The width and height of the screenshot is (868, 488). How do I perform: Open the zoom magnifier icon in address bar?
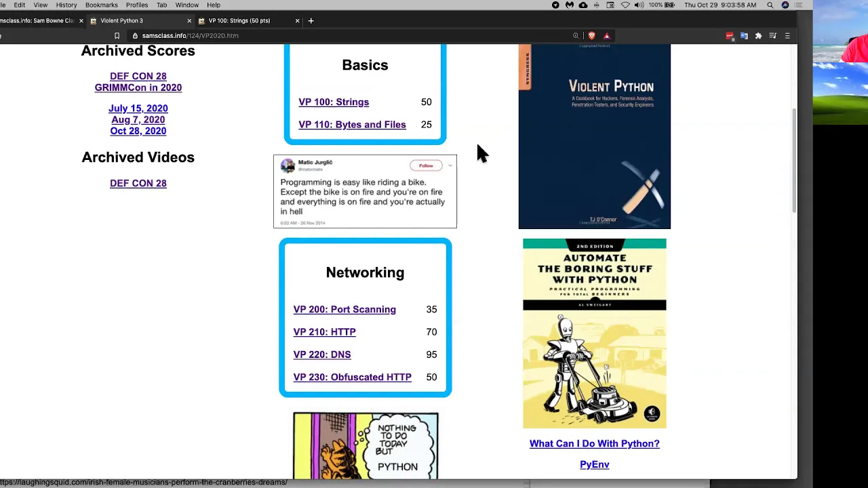(x=576, y=36)
